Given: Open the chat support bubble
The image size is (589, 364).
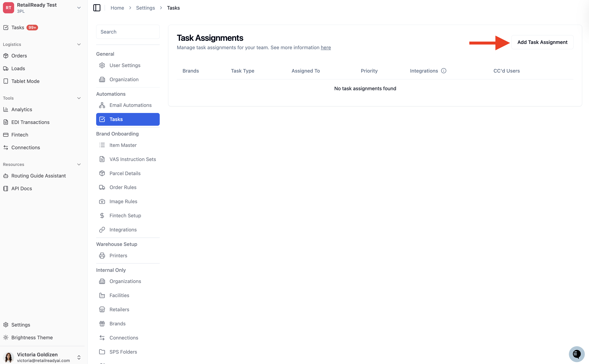Looking at the screenshot, I should [x=576, y=354].
